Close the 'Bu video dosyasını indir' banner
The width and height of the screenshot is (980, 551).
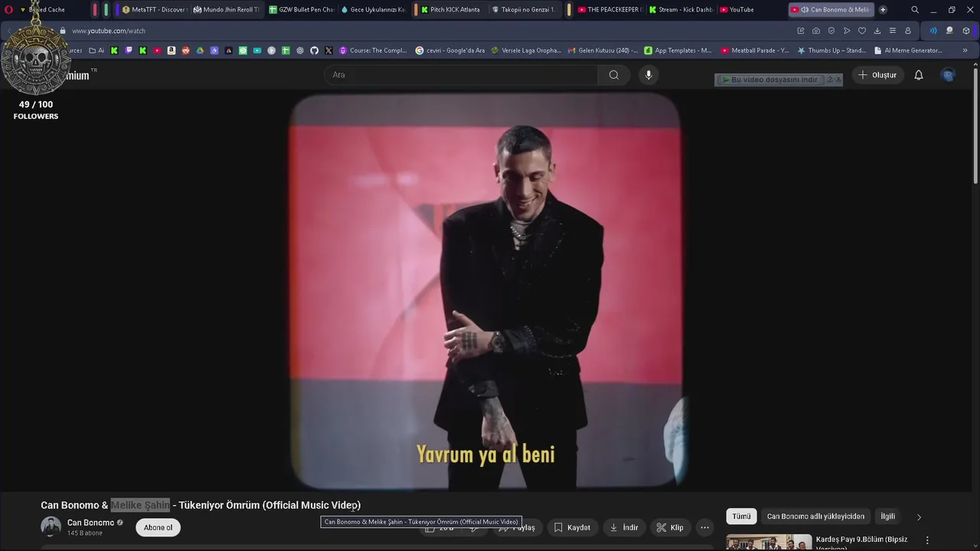pyautogui.click(x=838, y=80)
